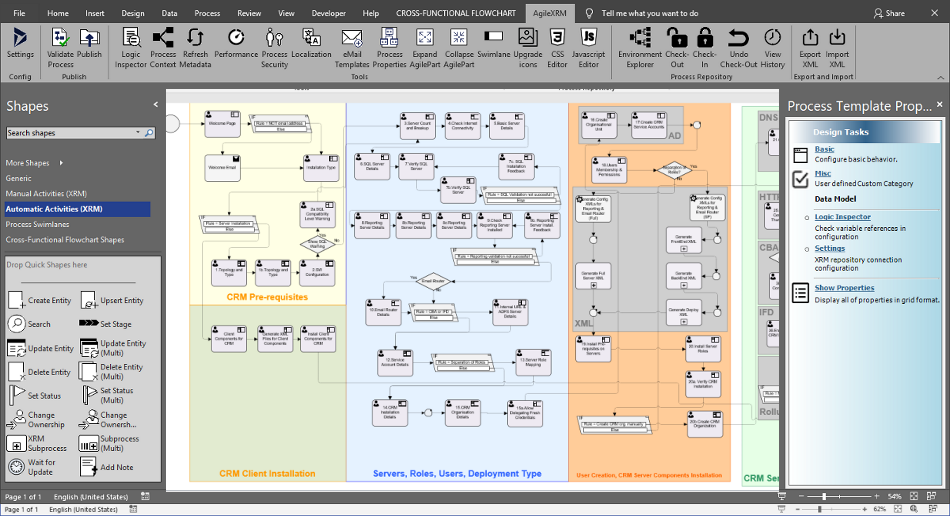The height and width of the screenshot is (516, 950).
Task: Click Undo Check-Out
Action: coord(739,48)
